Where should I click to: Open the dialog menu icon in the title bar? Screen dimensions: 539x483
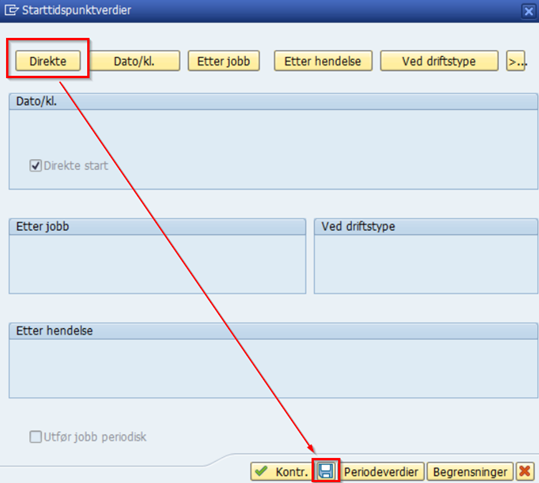point(11,10)
